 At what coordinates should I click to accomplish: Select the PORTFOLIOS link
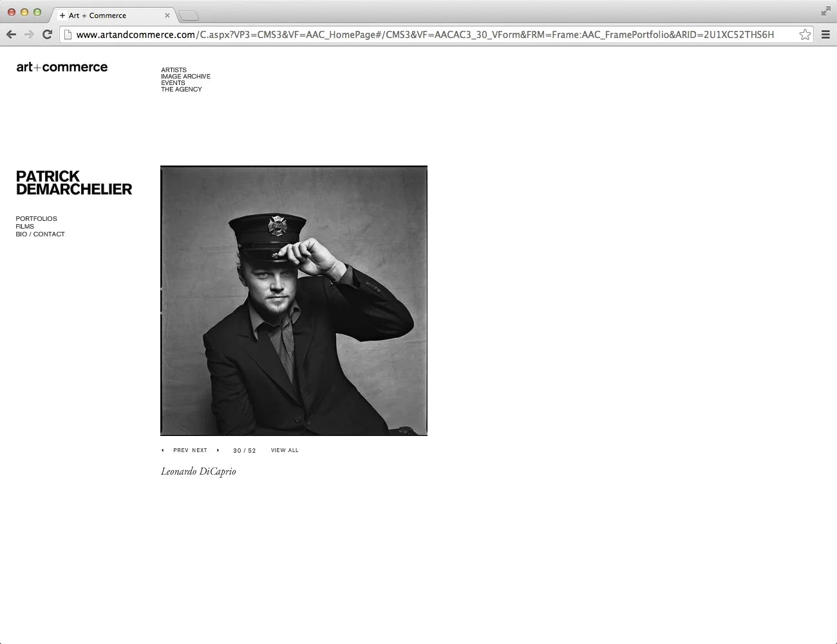point(37,219)
